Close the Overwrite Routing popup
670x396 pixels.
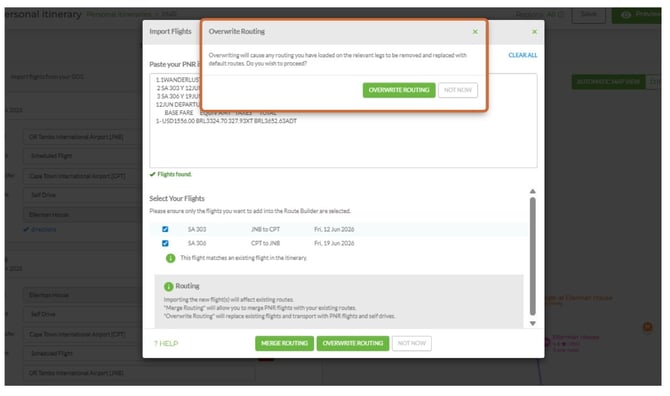pyautogui.click(x=475, y=32)
